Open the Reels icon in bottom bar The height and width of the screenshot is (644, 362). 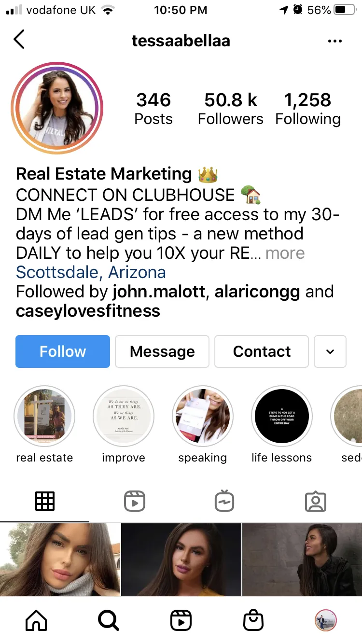181,620
